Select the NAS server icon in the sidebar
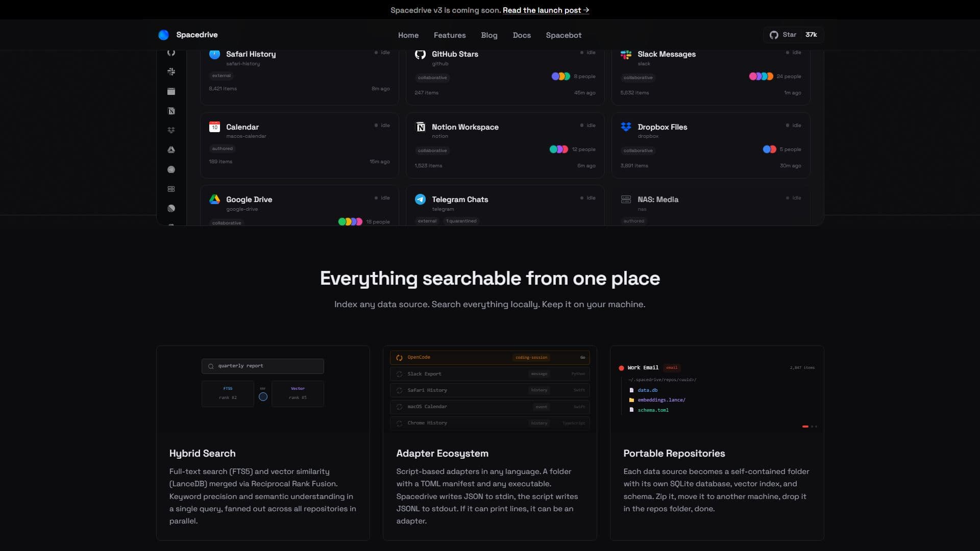Screen dimensions: 980x551 (x=171, y=189)
